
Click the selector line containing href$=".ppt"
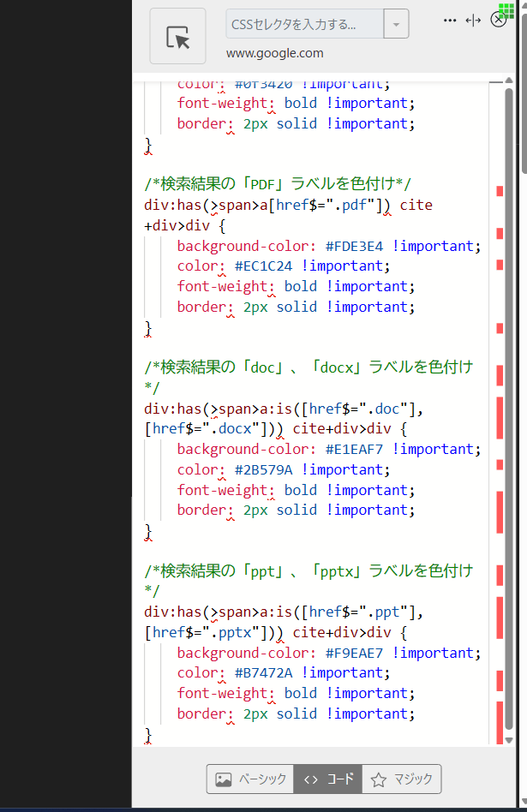point(284,612)
